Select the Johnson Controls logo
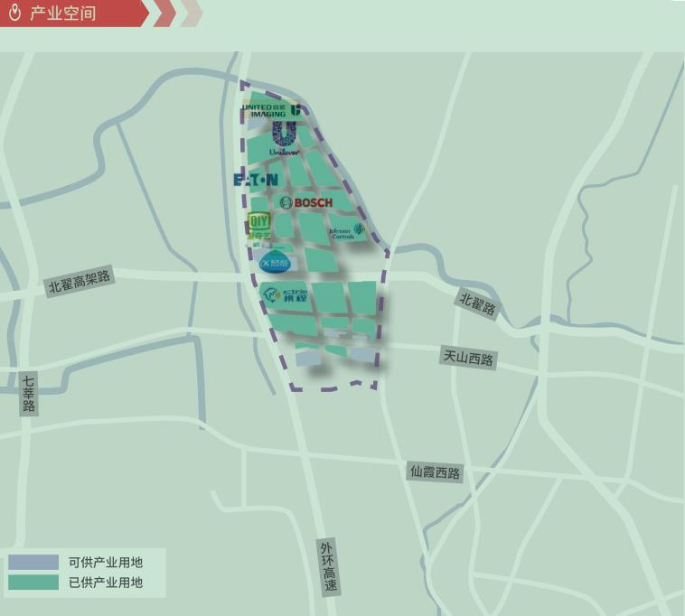This screenshot has width=685, height=616. coord(346,232)
